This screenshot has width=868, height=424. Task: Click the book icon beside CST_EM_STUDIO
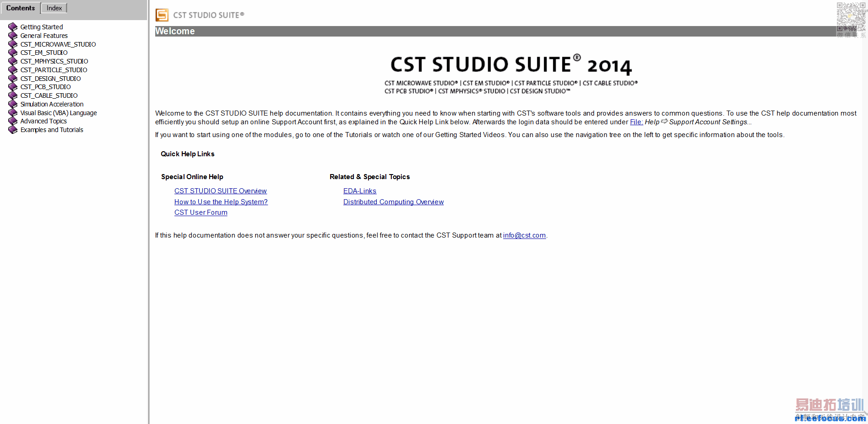[x=13, y=53]
